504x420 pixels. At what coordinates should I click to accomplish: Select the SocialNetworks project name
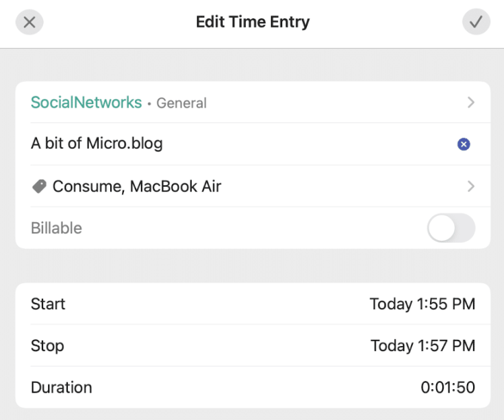click(x=86, y=103)
